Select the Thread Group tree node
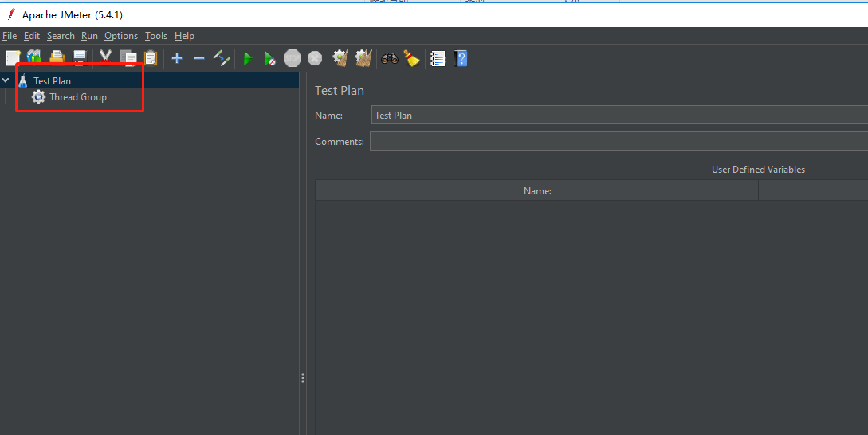868x435 pixels. [x=78, y=97]
